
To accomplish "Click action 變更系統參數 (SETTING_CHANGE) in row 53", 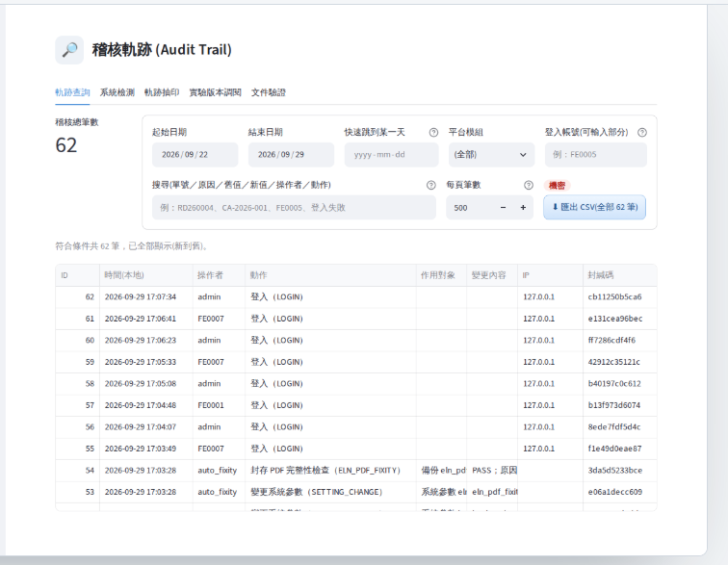I will click(x=317, y=492).
